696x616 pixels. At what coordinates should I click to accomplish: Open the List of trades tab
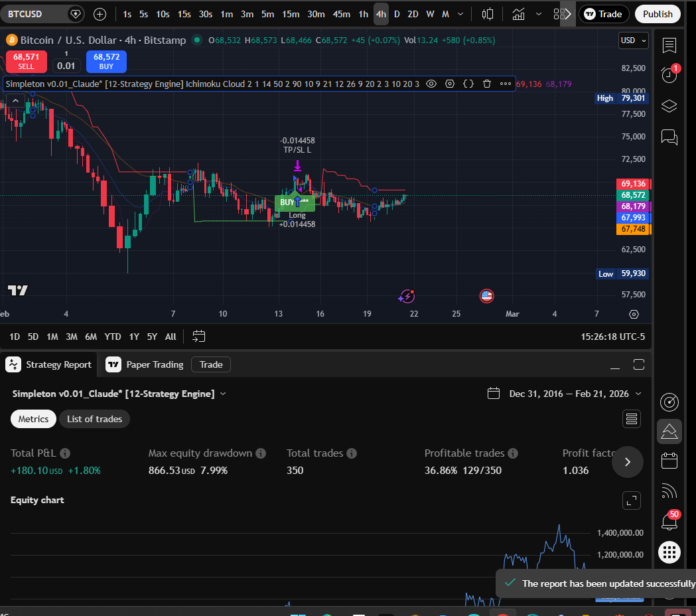[x=94, y=419]
